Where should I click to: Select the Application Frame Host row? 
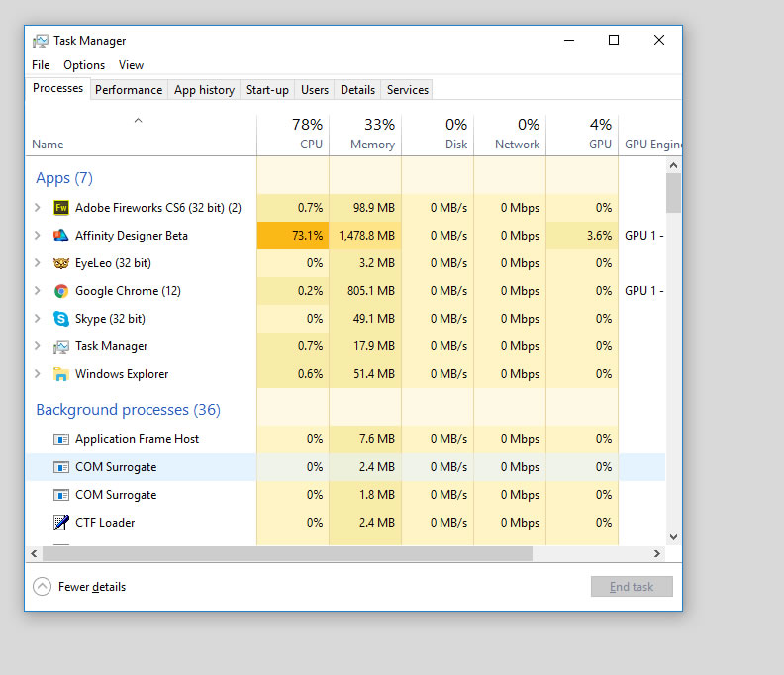click(x=345, y=439)
